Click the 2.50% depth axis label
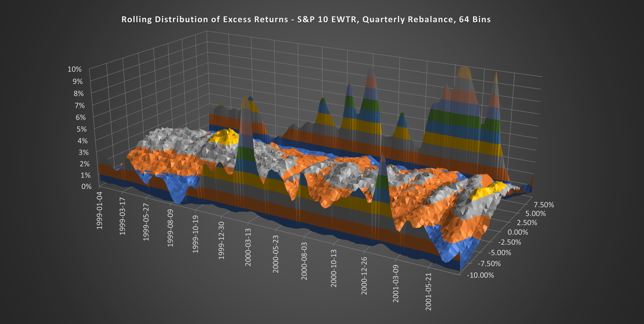Viewport: 644px width, 324px height. coord(527,222)
